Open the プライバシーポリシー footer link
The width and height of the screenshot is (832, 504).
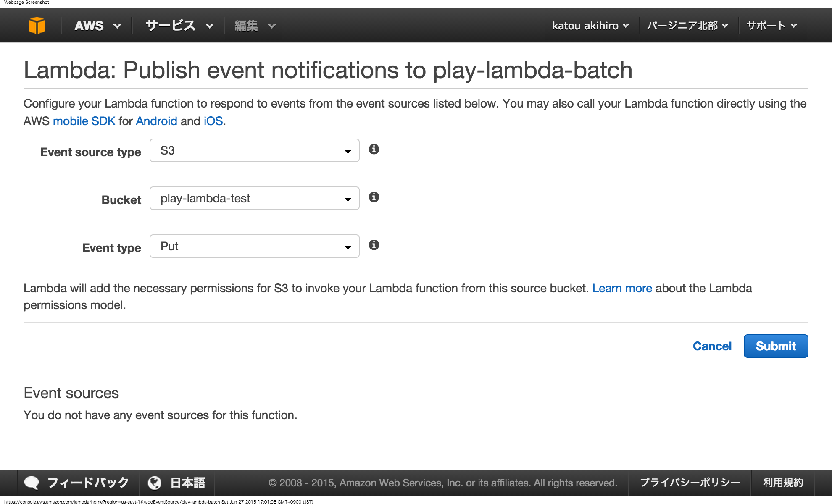point(690,483)
